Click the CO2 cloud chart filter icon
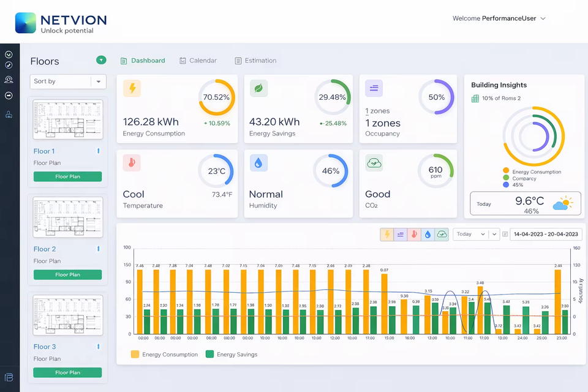Screen dimensions: 588x392 pos(442,234)
